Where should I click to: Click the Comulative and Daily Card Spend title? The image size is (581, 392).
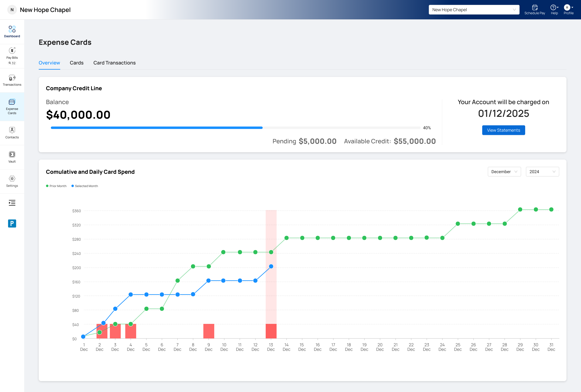pyautogui.click(x=90, y=172)
